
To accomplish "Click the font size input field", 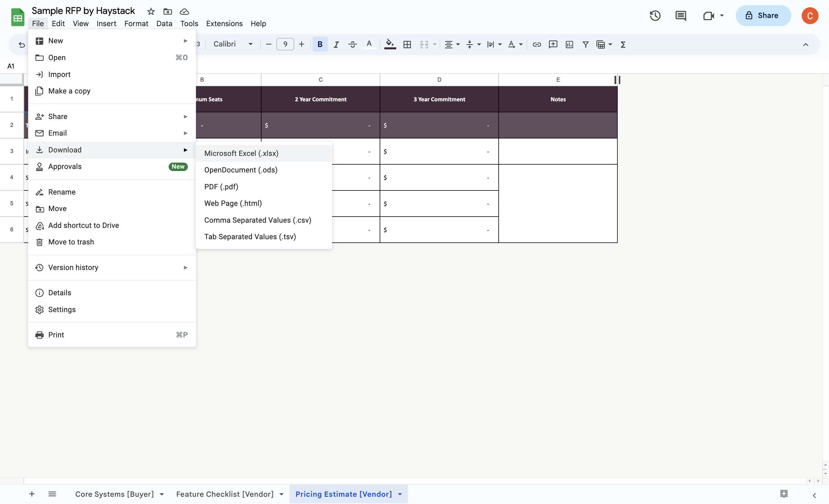I will [x=285, y=44].
